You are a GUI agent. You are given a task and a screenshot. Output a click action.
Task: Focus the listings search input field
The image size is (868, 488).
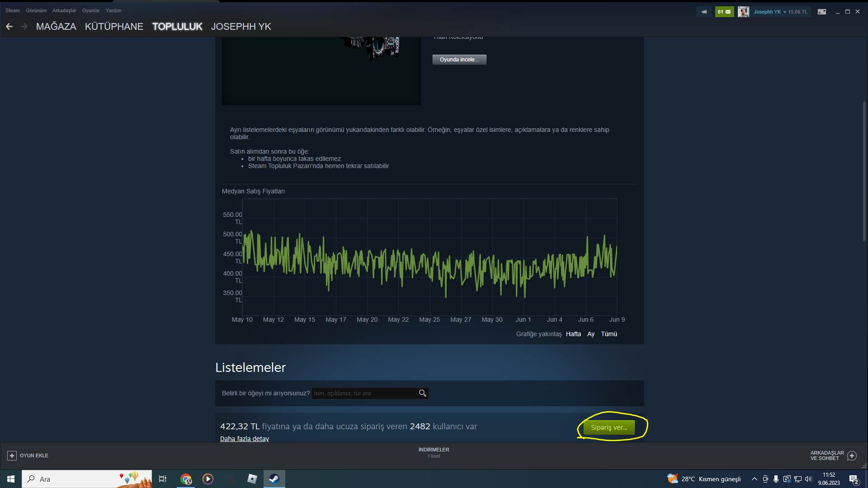(364, 393)
